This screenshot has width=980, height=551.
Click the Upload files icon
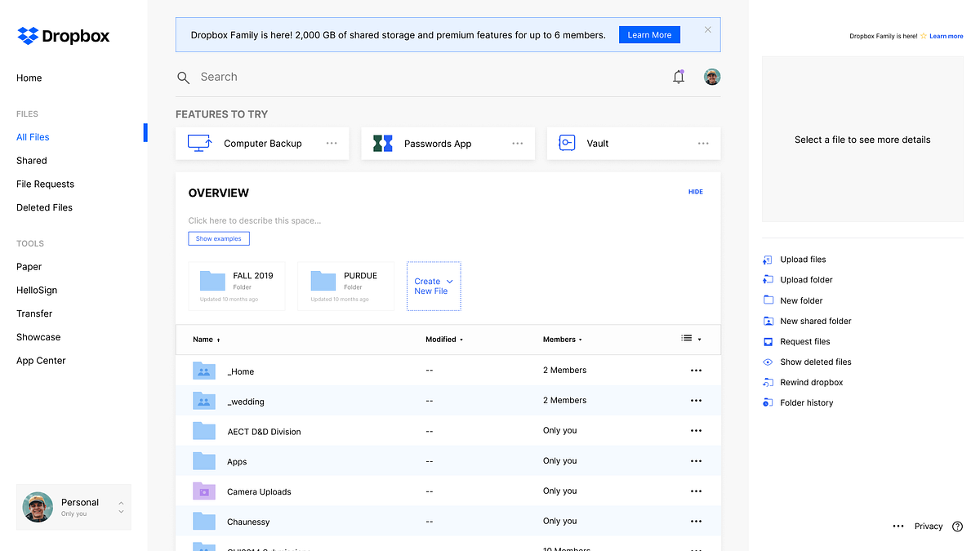[x=767, y=259]
